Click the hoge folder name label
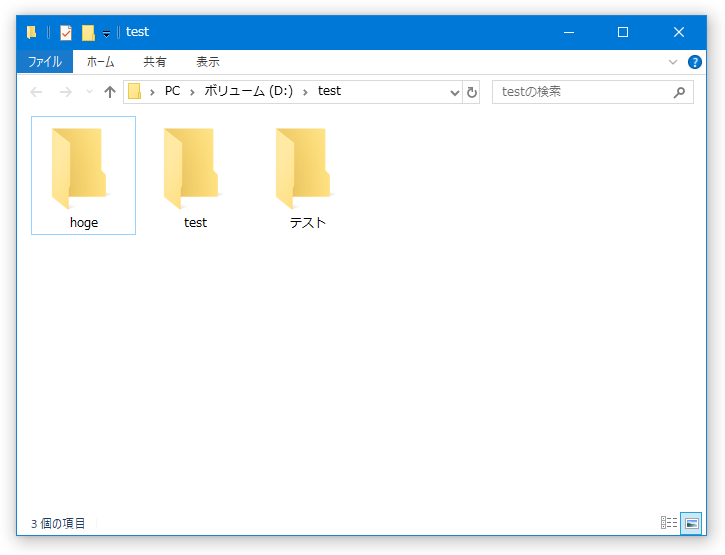This screenshot has width=725, height=555. (84, 222)
